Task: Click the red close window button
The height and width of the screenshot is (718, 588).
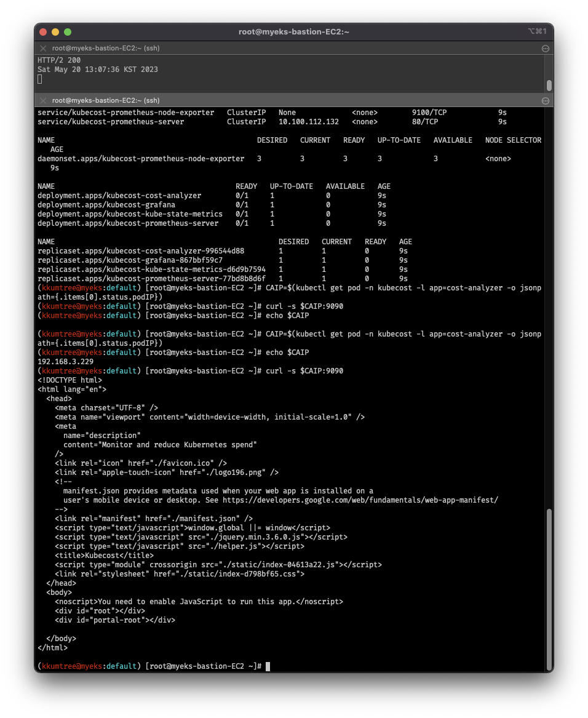Action: (x=44, y=32)
